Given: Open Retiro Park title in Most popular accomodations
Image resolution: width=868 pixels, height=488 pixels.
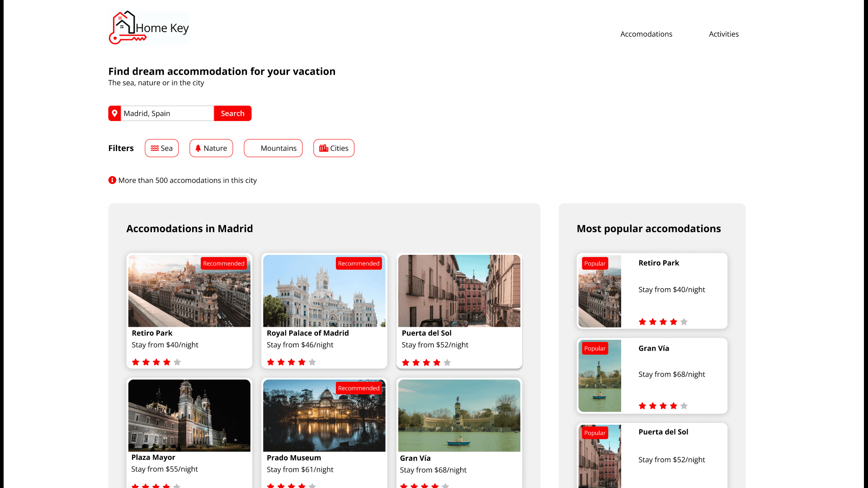Looking at the screenshot, I should 659,263.
